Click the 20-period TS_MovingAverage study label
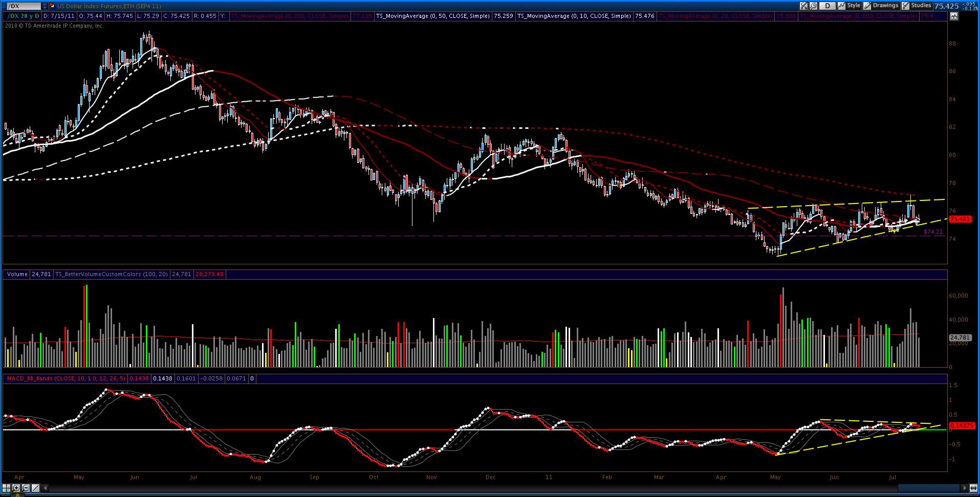The image size is (980, 497). click(x=715, y=16)
